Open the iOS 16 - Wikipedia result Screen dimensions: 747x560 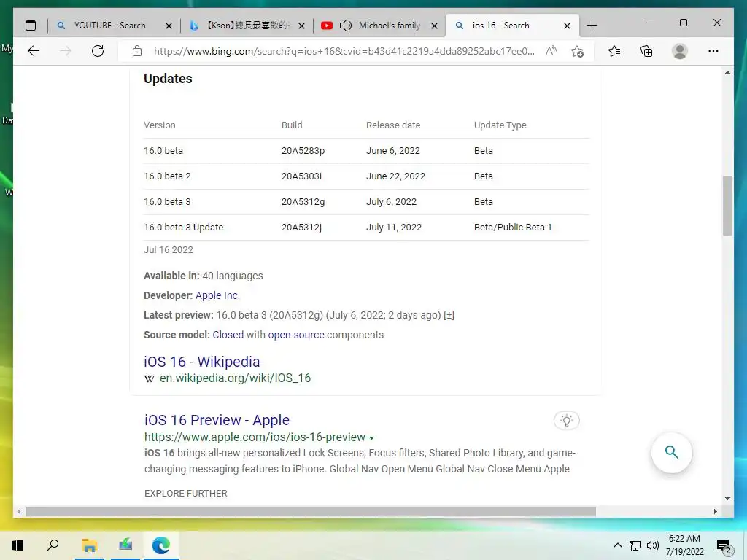click(201, 362)
